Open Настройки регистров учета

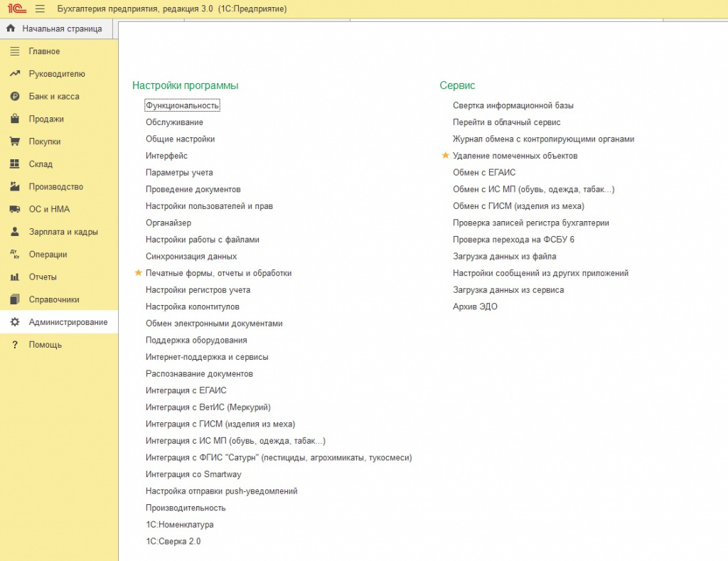point(198,290)
